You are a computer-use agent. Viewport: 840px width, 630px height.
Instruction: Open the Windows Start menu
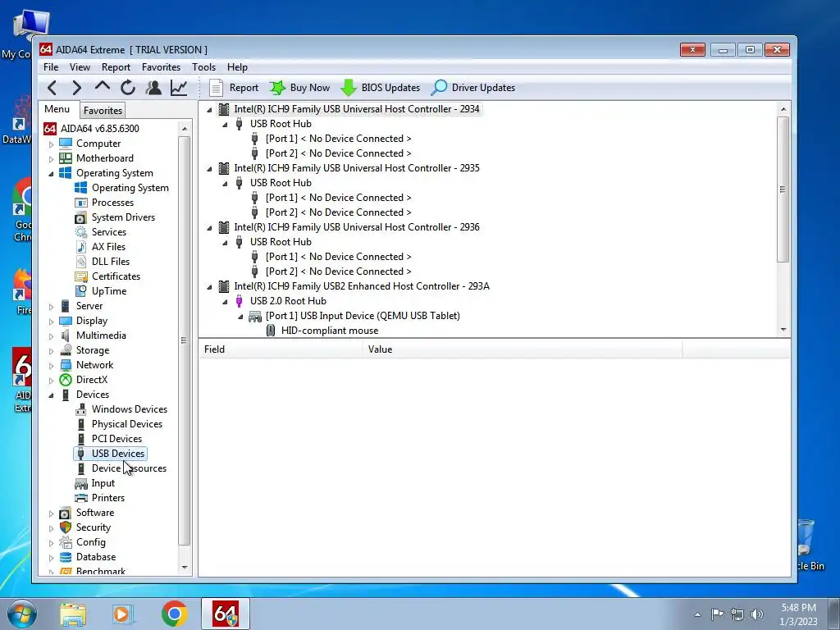[21, 614]
